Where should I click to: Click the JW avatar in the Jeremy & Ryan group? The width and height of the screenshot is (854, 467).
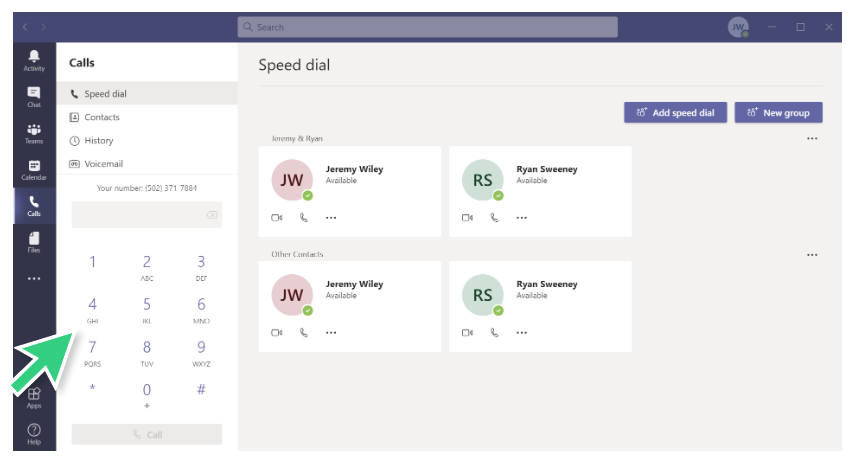pyautogui.click(x=292, y=180)
